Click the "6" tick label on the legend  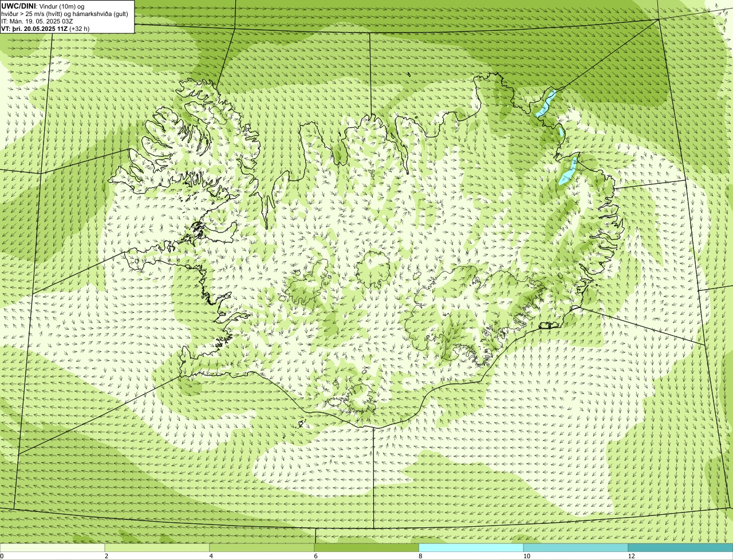point(316,556)
